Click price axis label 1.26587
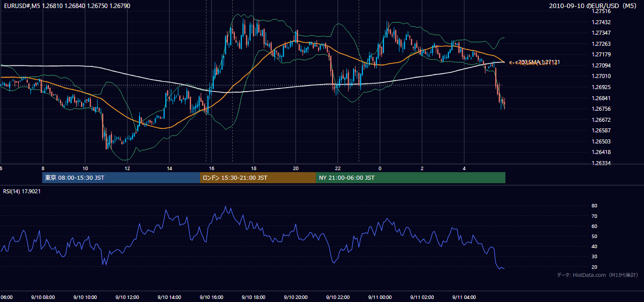The height and width of the screenshot is (302, 644). [x=602, y=130]
